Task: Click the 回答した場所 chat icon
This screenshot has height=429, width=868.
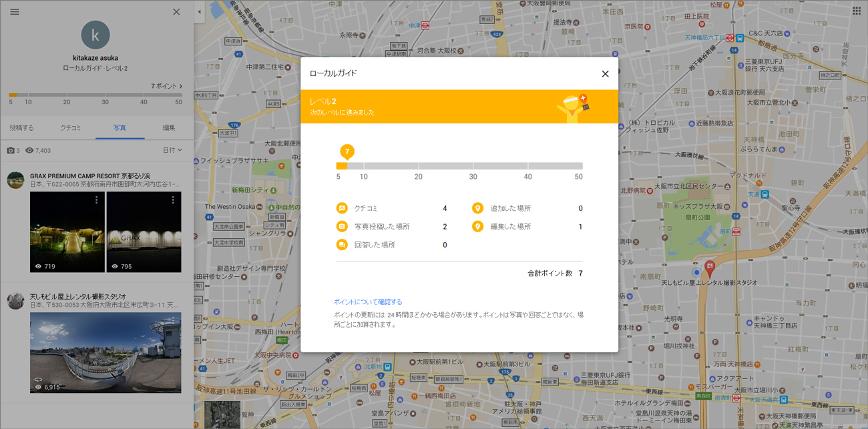Action: coord(342,245)
